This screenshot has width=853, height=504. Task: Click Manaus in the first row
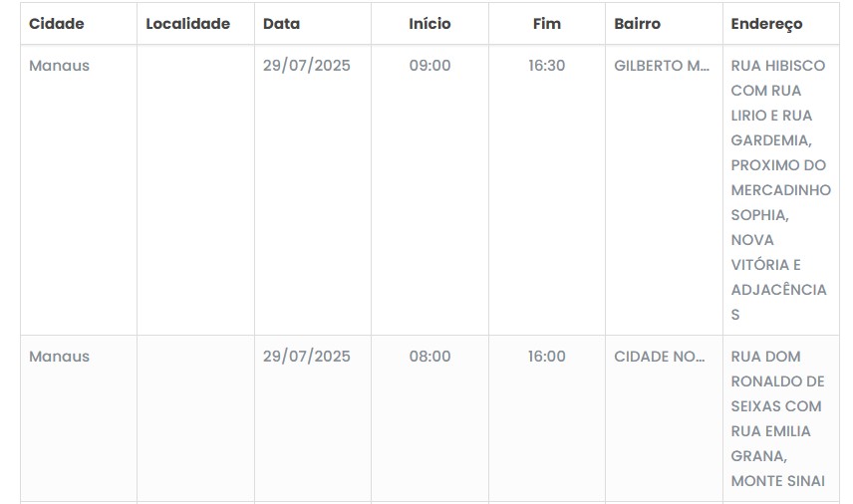coord(59,66)
